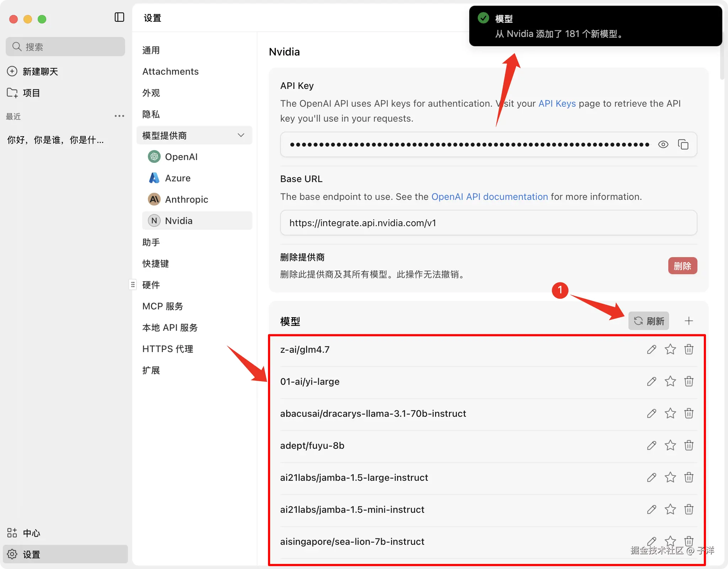Trash the ai21labs/jamba-1.5-mini-instruct model

pyautogui.click(x=689, y=509)
